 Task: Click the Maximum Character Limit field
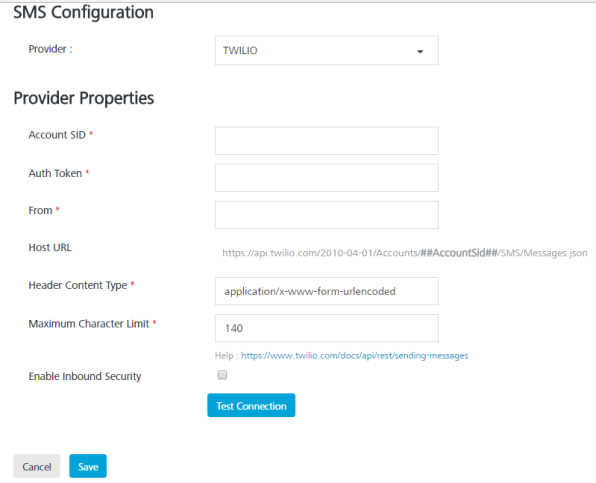point(327,328)
